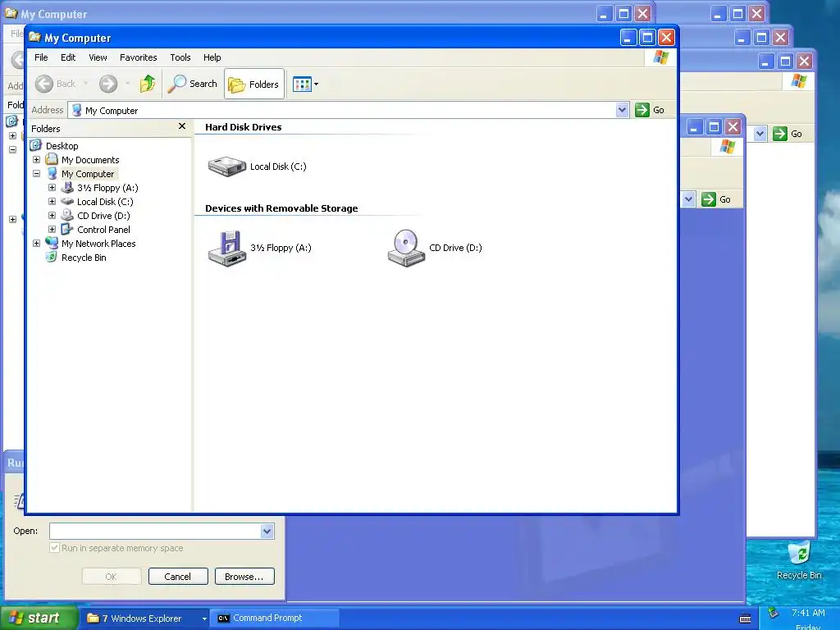Collapse My Computer tree node
Viewport: 840px width, 630px height.
pyautogui.click(x=36, y=174)
